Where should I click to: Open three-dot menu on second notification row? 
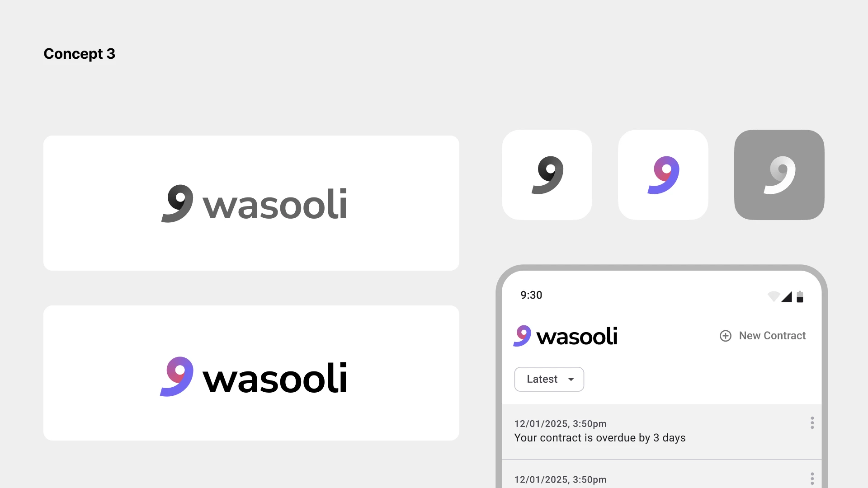(812, 479)
